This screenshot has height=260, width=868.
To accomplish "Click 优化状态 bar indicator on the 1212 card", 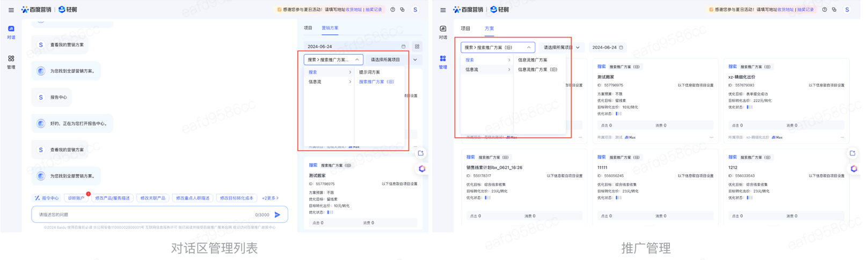I will click(x=750, y=198).
